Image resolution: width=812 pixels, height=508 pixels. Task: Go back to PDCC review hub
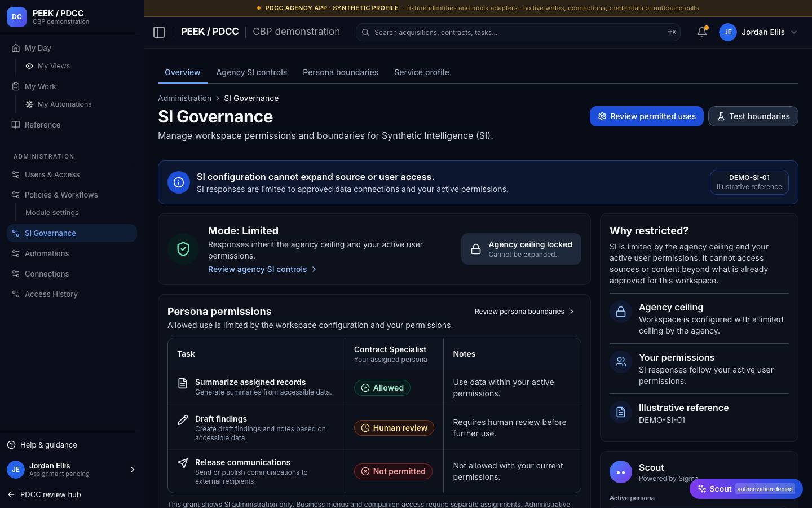point(44,494)
